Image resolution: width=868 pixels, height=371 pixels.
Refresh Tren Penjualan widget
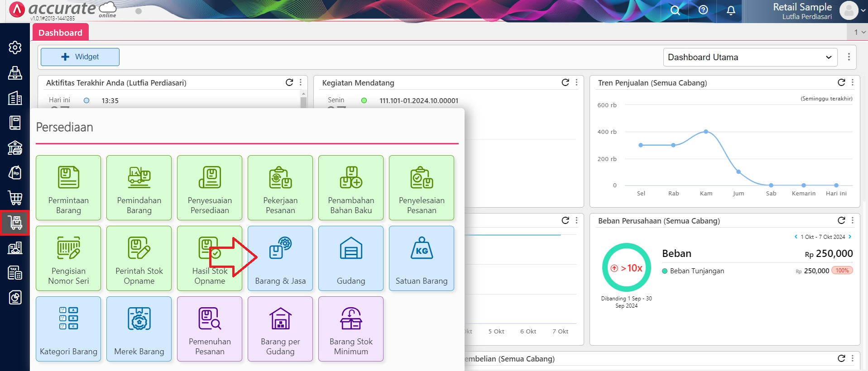click(x=841, y=82)
